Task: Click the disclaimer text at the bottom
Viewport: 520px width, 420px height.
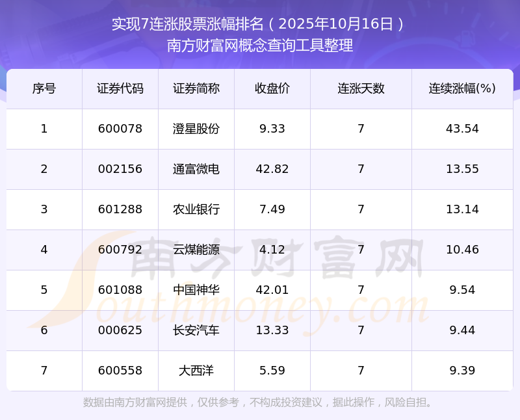Action: point(258,402)
